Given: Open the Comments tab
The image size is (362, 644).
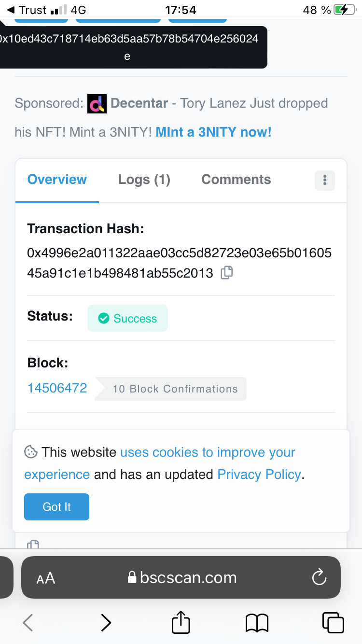Looking at the screenshot, I should [x=236, y=180].
